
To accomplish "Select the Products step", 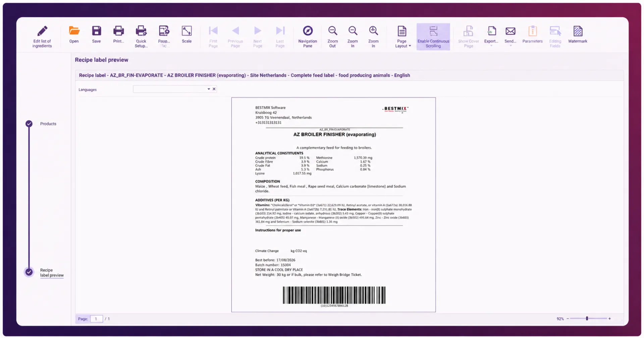I will coord(48,124).
